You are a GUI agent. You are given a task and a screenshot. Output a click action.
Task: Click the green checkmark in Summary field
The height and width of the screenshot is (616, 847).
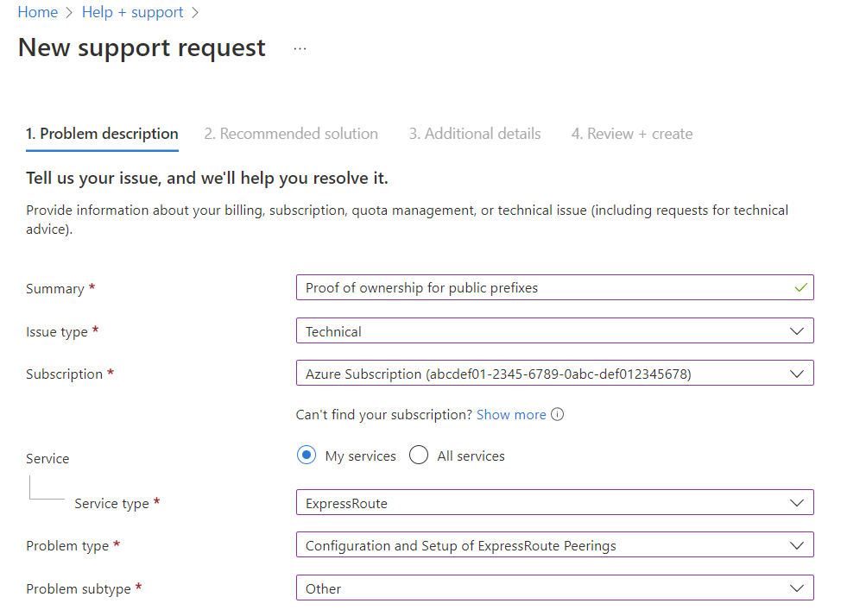coord(800,288)
